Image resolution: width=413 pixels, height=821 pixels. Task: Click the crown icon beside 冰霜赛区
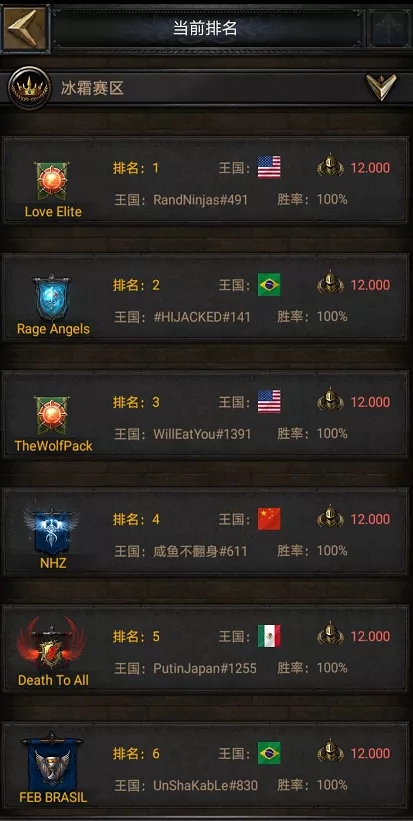29,88
